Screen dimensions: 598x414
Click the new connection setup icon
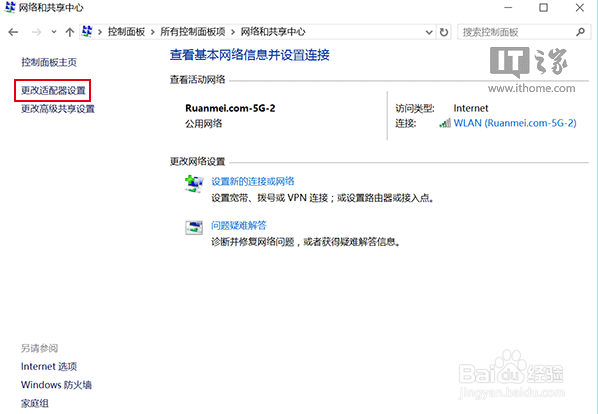194,184
